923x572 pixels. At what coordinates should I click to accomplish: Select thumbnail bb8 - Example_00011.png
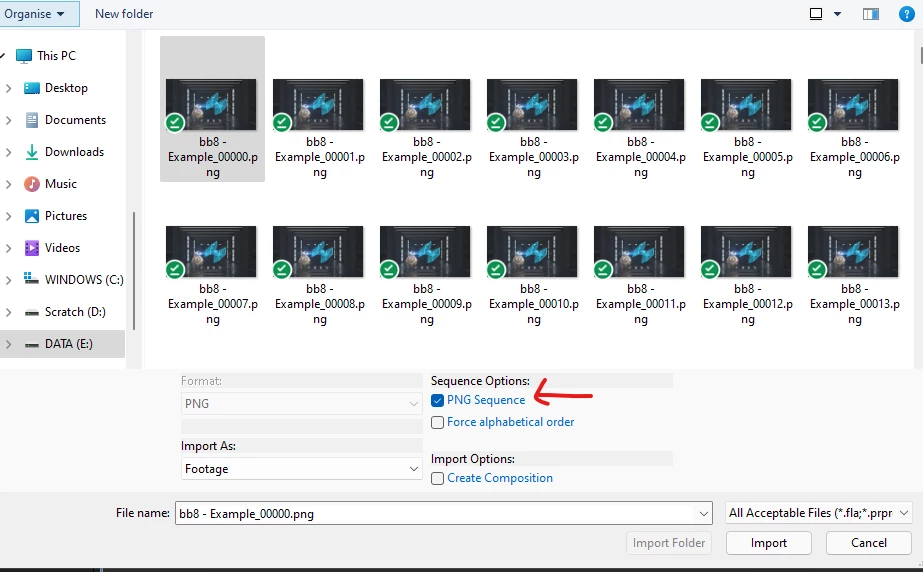[639, 251]
